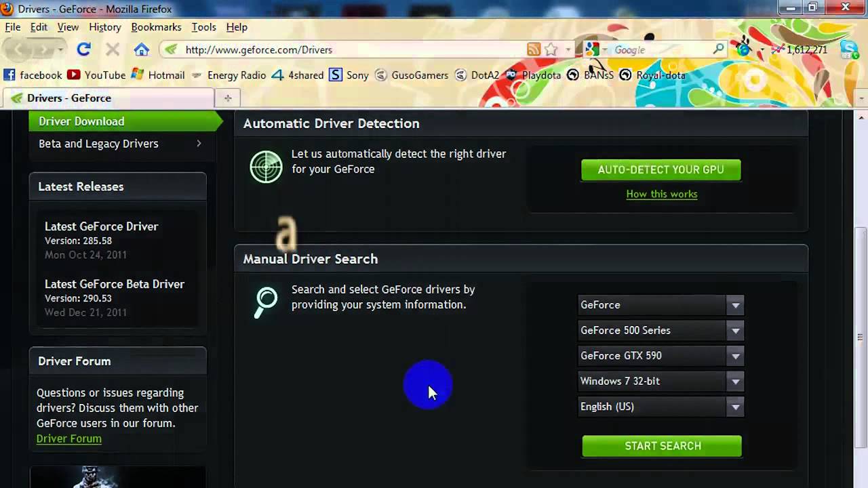The height and width of the screenshot is (488, 868).
Task: Open the Sony bookmark
Action: [349, 75]
